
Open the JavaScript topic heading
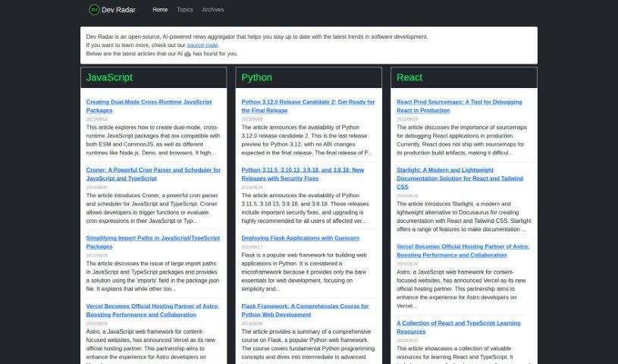[x=109, y=77]
